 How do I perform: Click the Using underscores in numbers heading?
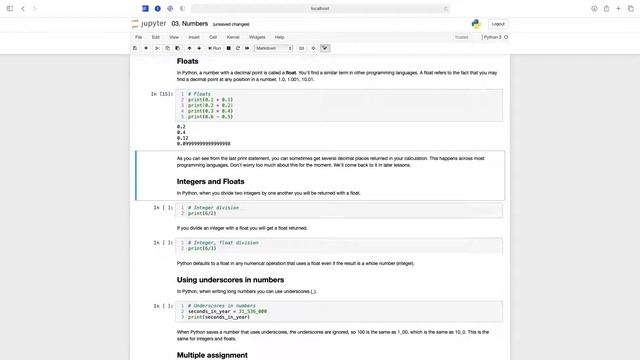click(230, 280)
